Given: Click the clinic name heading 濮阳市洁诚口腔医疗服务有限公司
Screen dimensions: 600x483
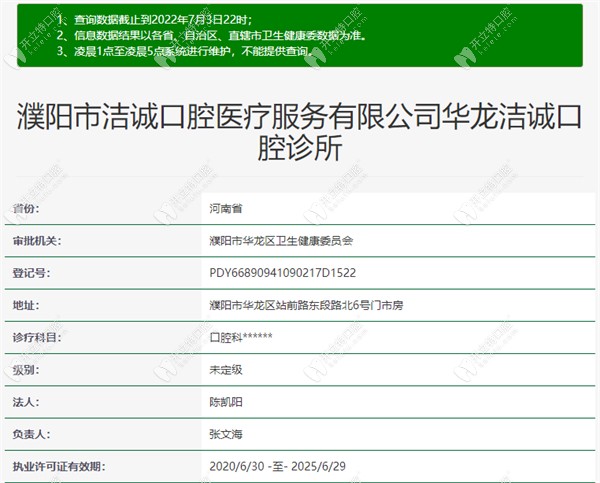Looking at the screenshot, I should pos(300,132).
